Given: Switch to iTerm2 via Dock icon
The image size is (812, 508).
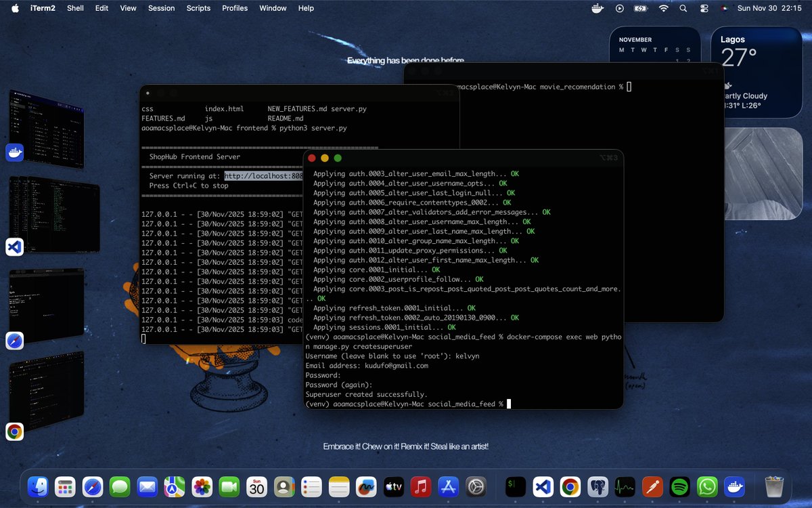Looking at the screenshot, I should (516, 486).
